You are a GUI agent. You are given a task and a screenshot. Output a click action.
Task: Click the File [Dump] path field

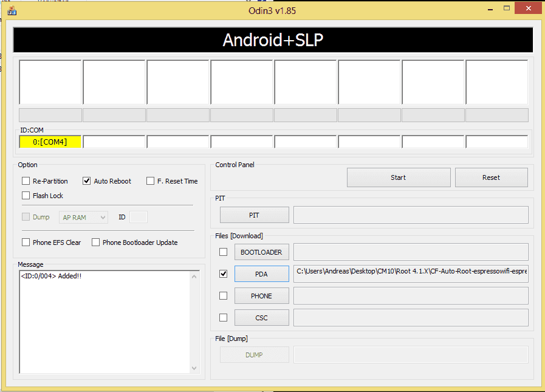(411, 354)
